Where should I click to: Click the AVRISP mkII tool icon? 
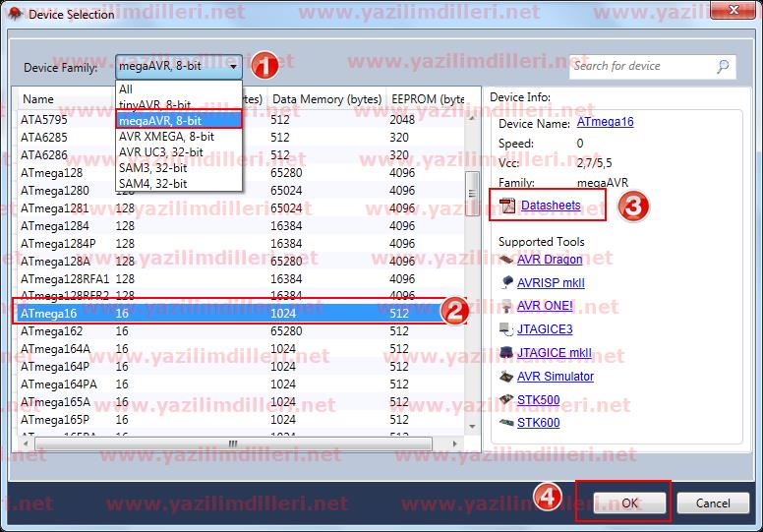pos(505,283)
